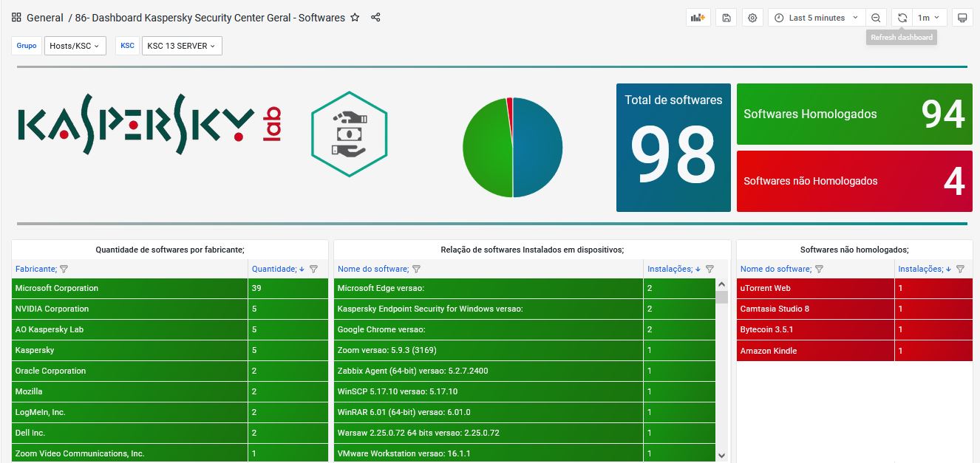This screenshot has height=463, width=980.
Task: Select the WinSCP 5.17.10 row
Action: (x=525, y=391)
